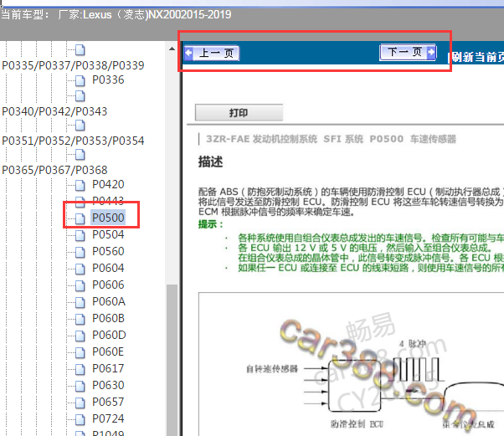The image size is (504, 436).
Task: Click document icon beside P0420
Action: point(80,185)
